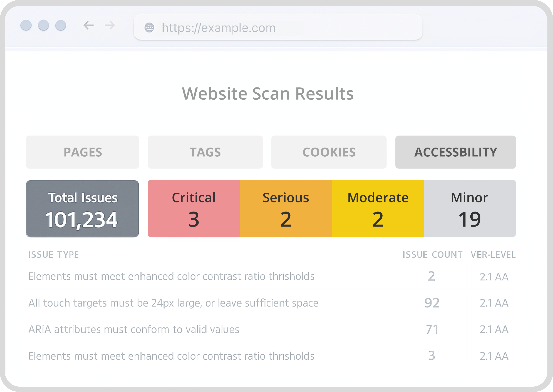Sort by VER-LEVEL column header
The width and height of the screenshot is (553, 392).
(x=493, y=255)
